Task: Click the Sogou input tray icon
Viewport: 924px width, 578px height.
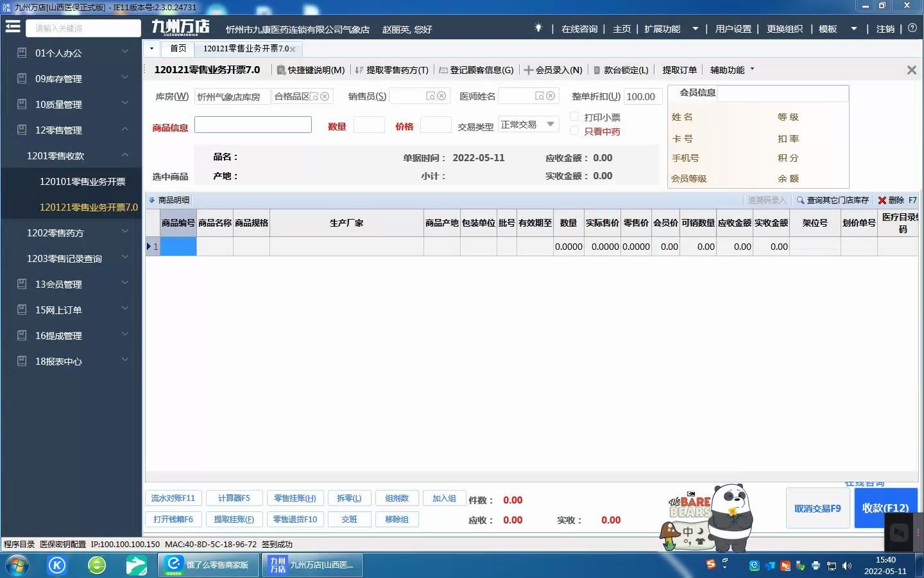Action: 710,565
